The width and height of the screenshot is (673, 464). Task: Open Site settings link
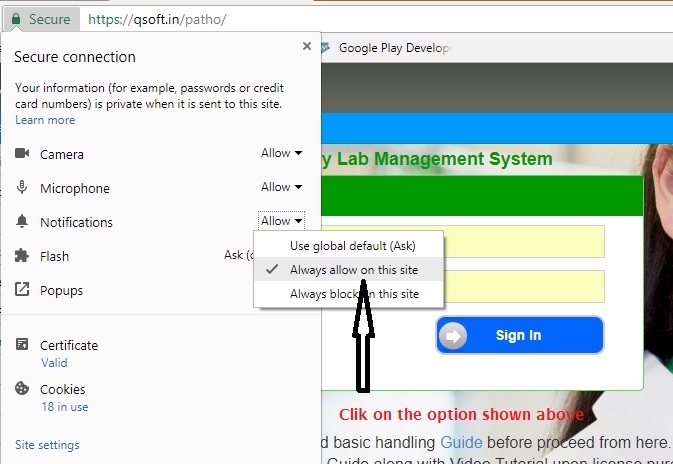(x=47, y=445)
